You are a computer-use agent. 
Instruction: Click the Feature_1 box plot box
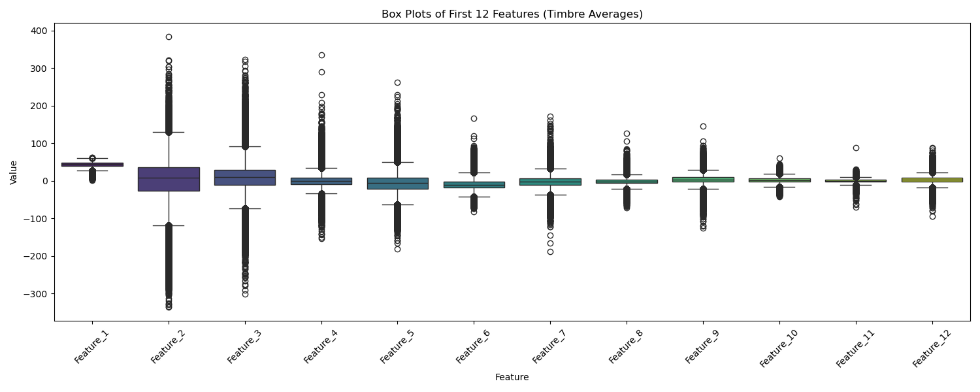92,165
